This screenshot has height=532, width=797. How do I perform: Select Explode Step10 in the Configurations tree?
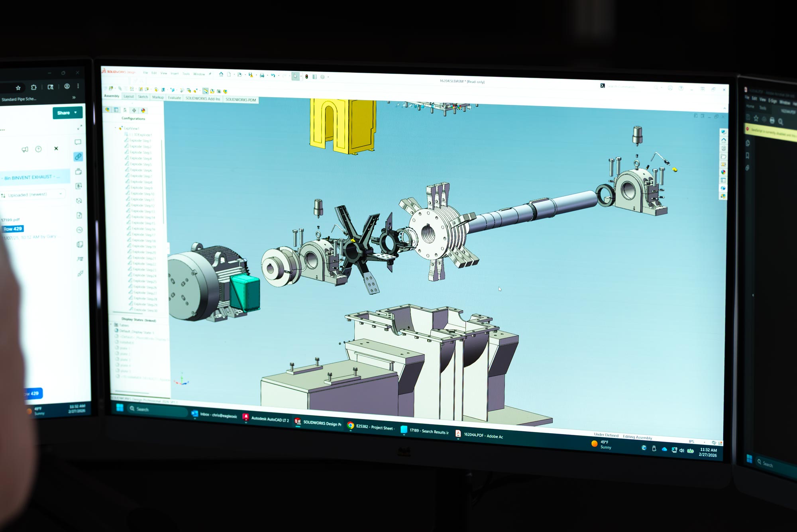point(141,194)
